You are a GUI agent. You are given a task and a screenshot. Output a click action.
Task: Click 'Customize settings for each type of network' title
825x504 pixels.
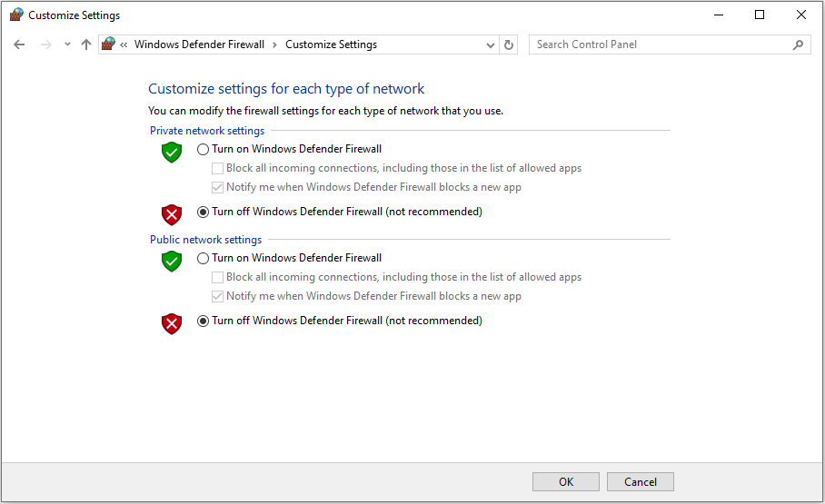point(286,89)
